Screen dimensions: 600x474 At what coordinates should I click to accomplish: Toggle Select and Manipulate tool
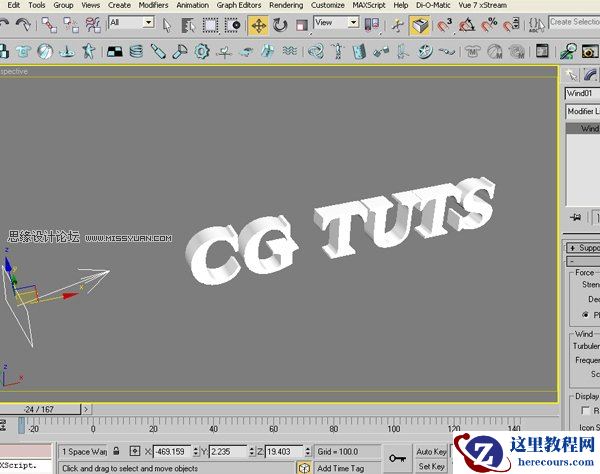398,26
